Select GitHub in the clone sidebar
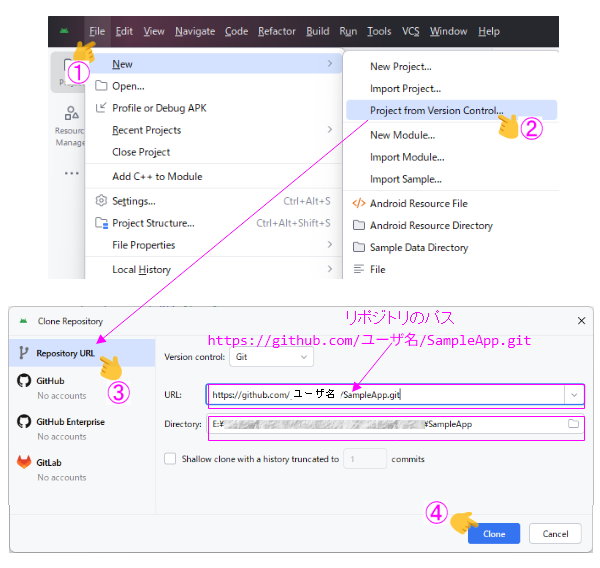600x568 pixels. coord(50,381)
